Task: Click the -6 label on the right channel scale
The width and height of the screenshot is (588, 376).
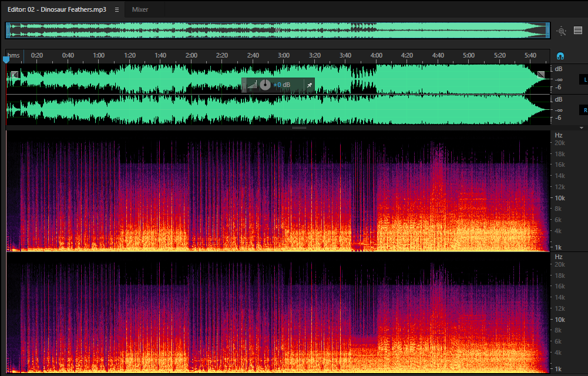Action: coord(558,117)
